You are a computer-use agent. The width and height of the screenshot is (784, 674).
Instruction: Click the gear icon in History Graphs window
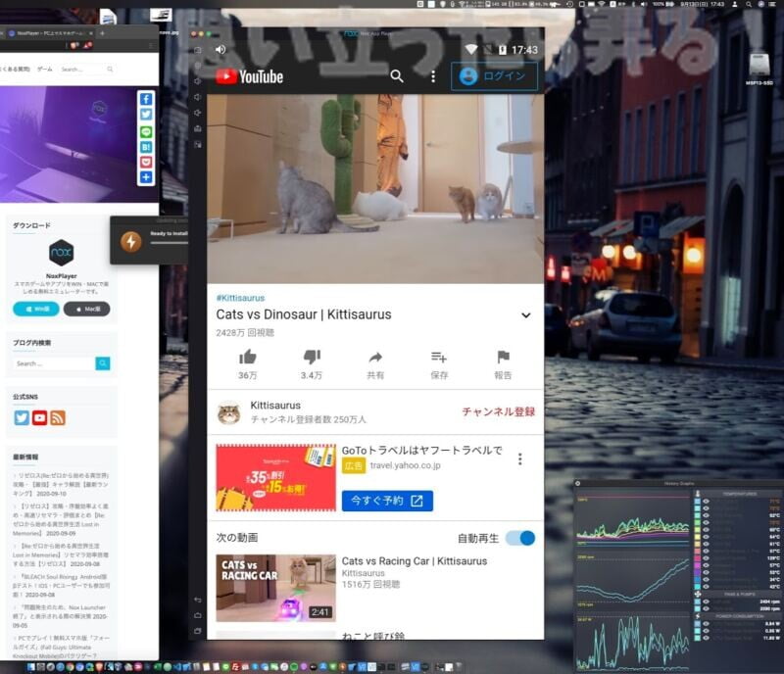pyautogui.click(x=577, y=484)
